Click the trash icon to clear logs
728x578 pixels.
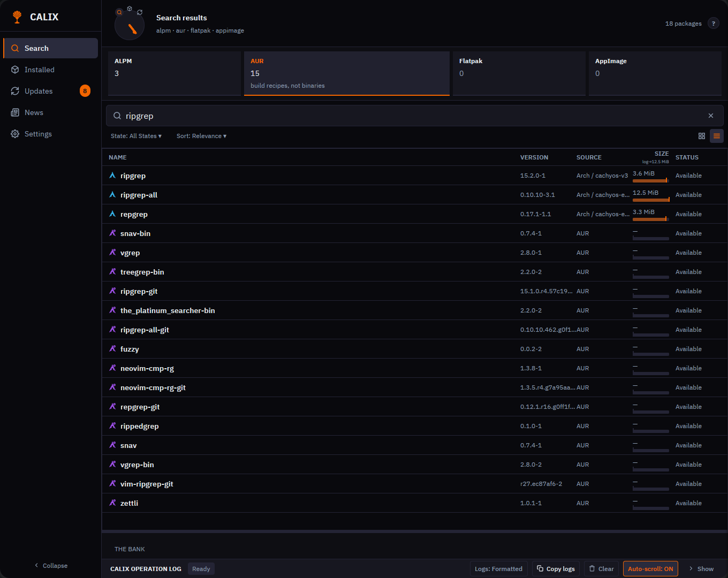tap(593, 569)
